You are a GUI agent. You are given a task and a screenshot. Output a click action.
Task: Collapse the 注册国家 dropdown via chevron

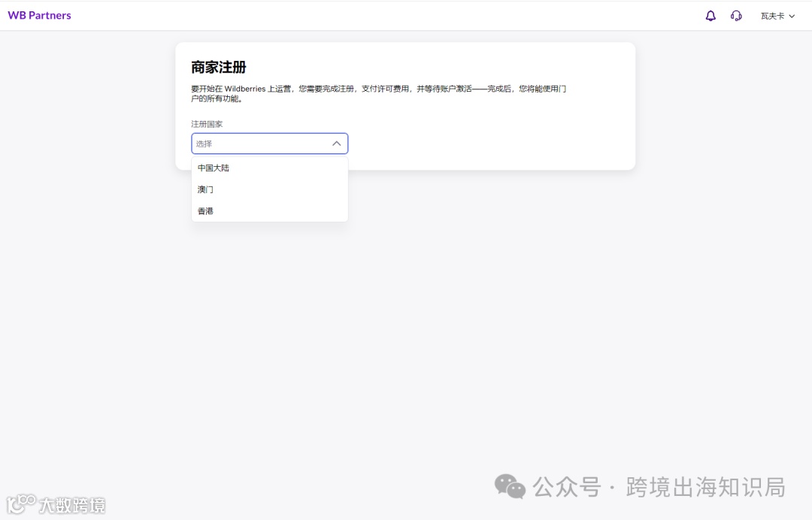pyautogui.click(x=337, y=144)
